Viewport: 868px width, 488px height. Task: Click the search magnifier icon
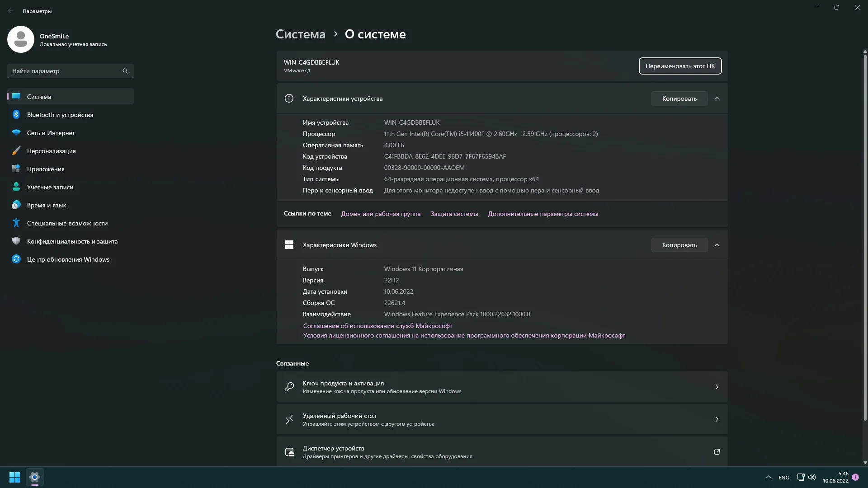125,71
